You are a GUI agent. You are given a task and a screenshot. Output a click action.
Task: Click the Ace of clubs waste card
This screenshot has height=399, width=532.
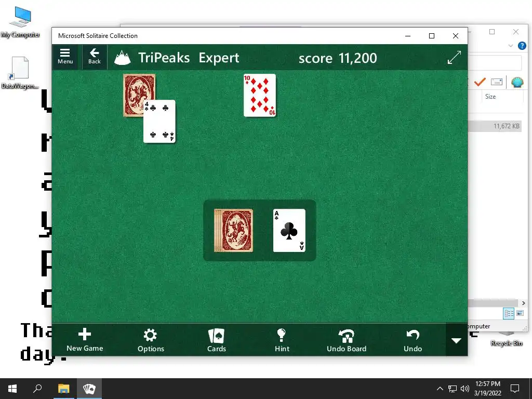(289, 230)
